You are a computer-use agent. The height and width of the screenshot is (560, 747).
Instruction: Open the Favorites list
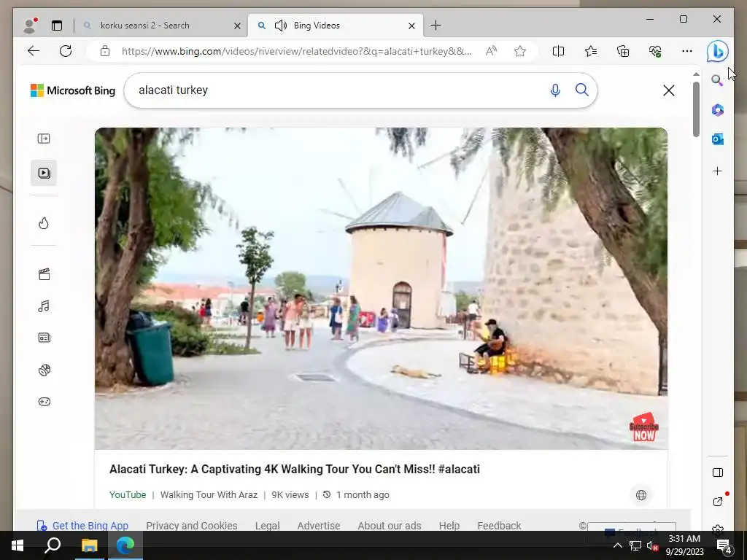(x=591, y=51)
